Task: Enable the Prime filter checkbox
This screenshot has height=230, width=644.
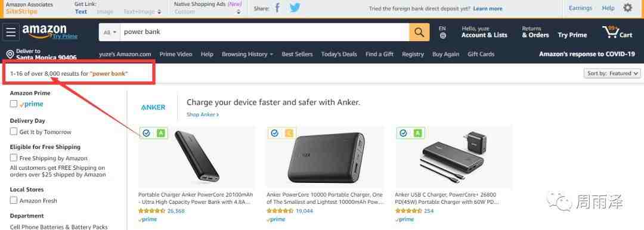Action: point(14,104)
